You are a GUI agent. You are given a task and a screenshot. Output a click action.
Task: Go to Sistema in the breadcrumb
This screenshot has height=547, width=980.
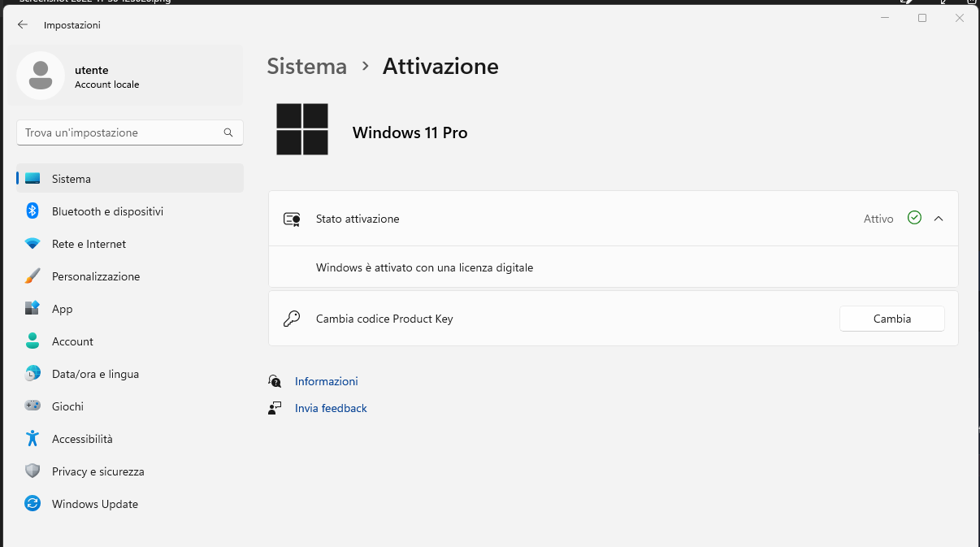[x=307, y=66]
